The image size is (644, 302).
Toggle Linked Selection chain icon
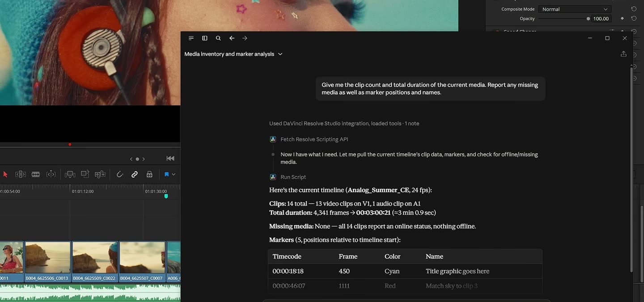pos(135,174)
